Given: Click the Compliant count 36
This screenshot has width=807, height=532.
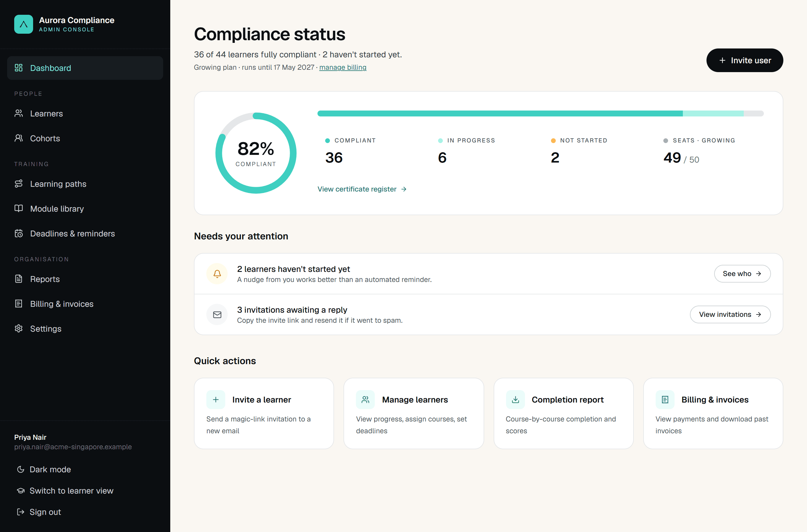Looking at the screenshot, I should 334,158.
